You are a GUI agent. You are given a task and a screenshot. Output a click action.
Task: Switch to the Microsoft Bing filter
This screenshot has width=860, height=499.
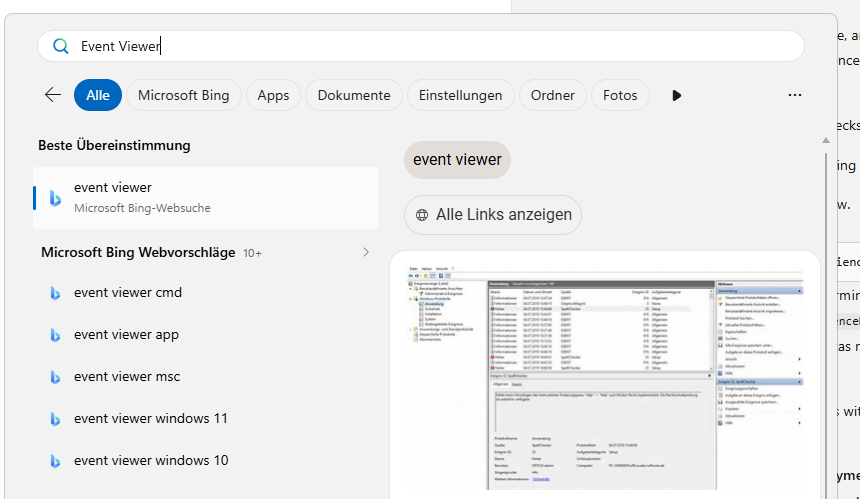(x=184, y=95)
